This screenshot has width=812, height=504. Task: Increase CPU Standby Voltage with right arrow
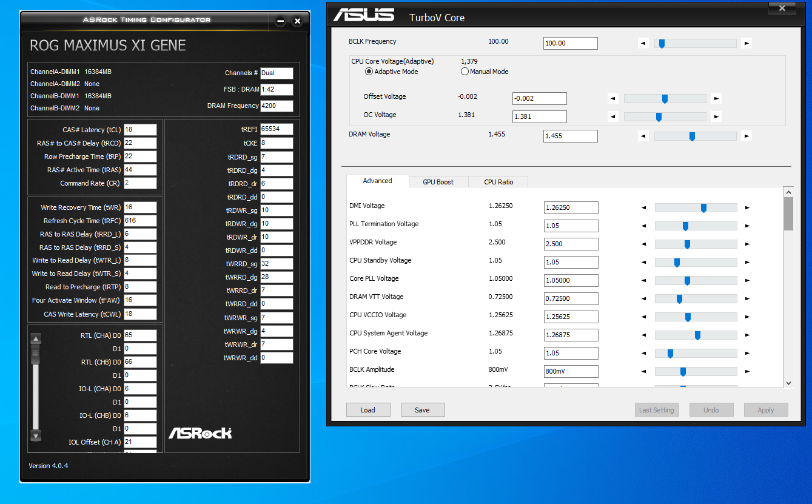click(748, 262)
